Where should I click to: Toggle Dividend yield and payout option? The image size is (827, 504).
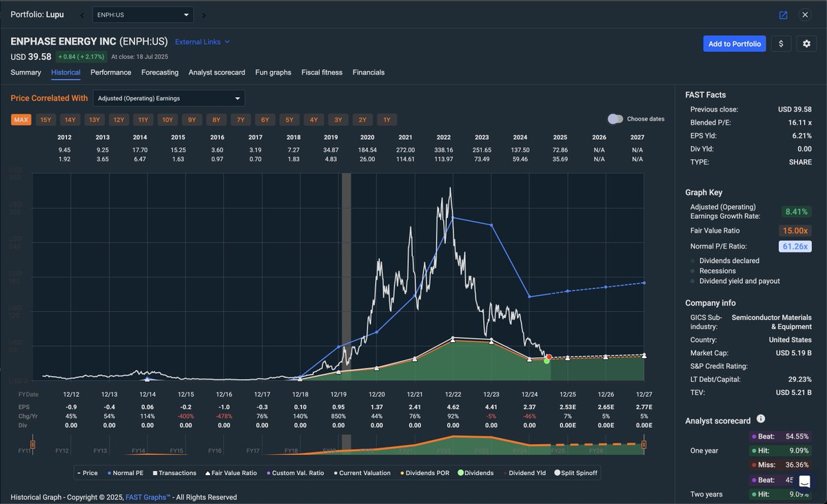point(735,281)
